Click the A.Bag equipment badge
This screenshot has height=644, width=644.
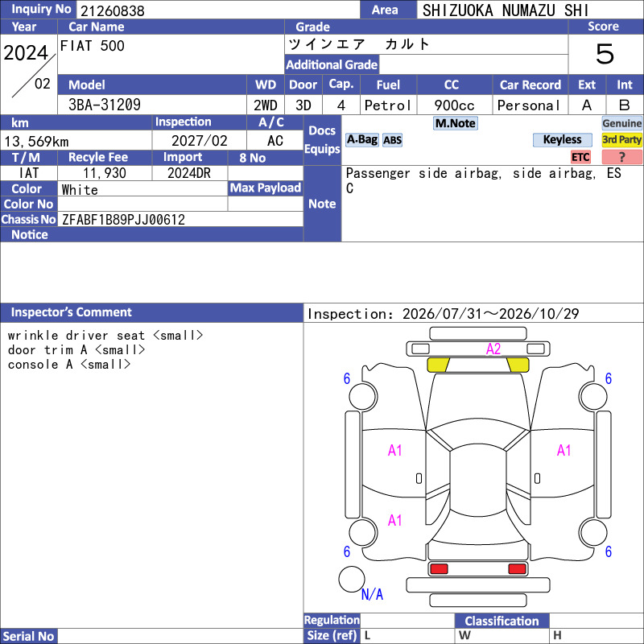(361, 140)
